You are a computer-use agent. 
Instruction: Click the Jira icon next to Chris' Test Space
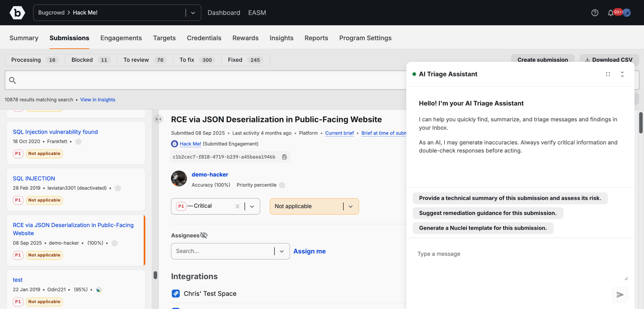[176, 293]
